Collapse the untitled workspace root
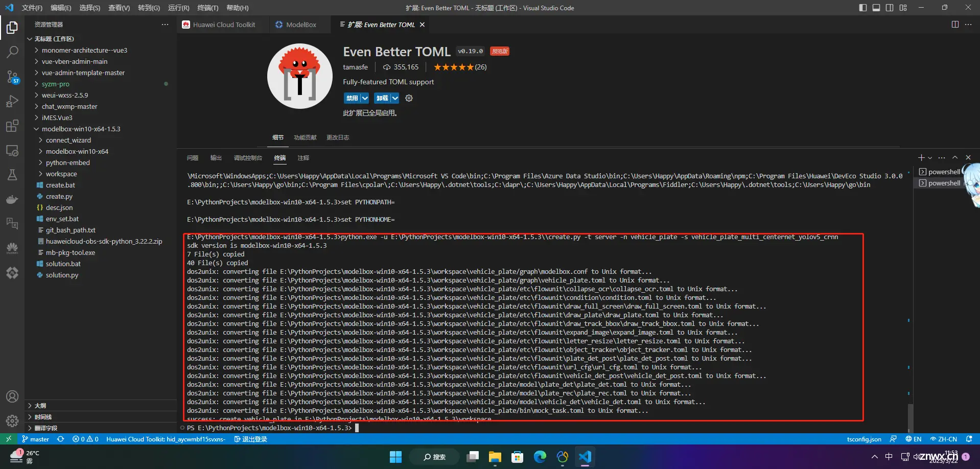Screen dimensions: 980x469 click(30, 39)
